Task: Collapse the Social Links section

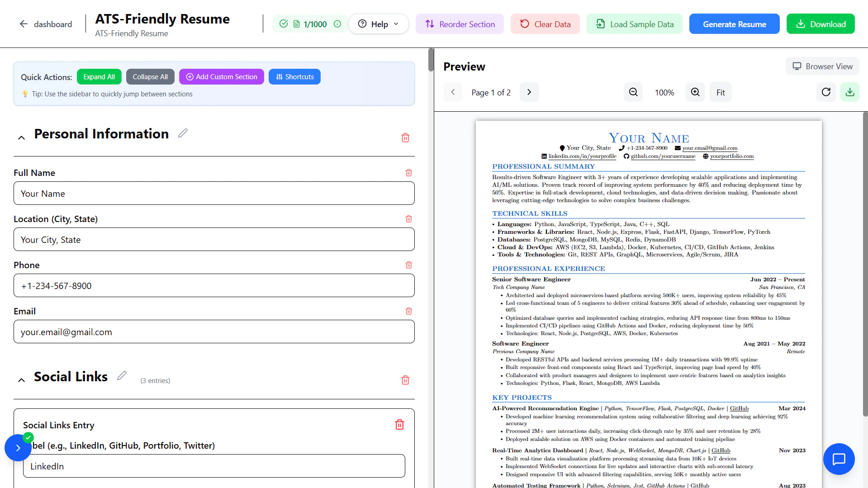Action: pos(21,380)
